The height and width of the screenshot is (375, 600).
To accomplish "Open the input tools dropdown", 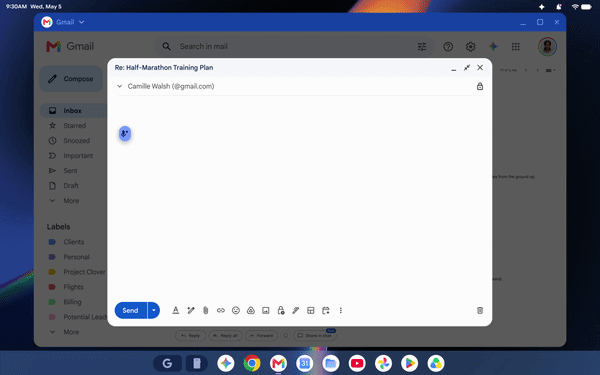I will (551, 70).
